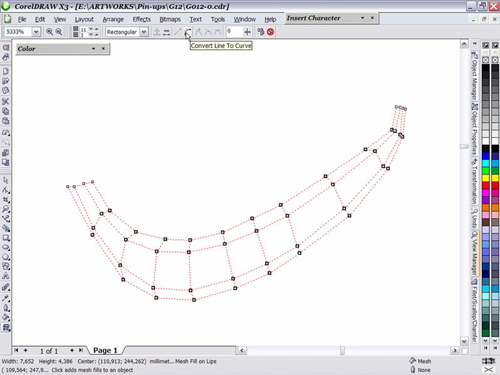500x375 pixels.
Task: Expand the Color docker options arrow
Action: coord(93,49)
